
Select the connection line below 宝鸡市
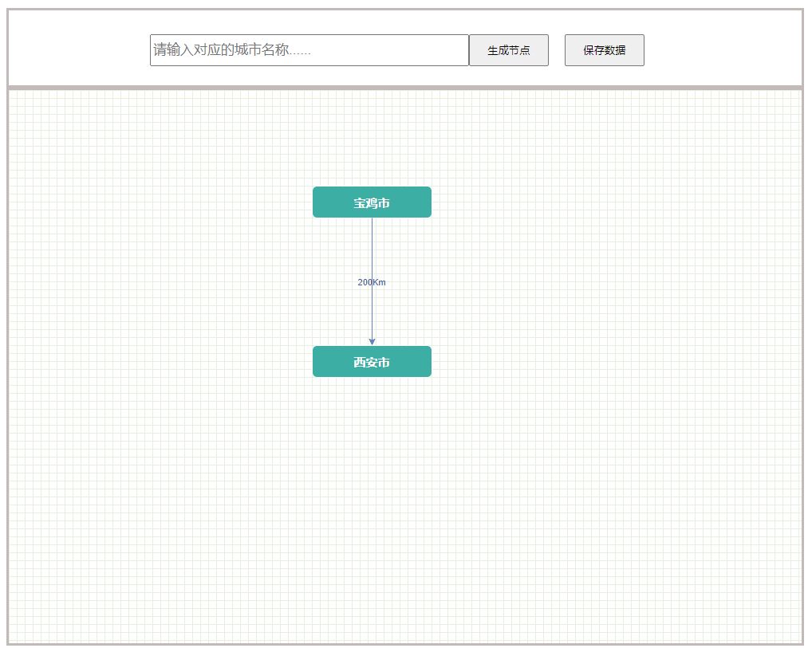(372, 239)
